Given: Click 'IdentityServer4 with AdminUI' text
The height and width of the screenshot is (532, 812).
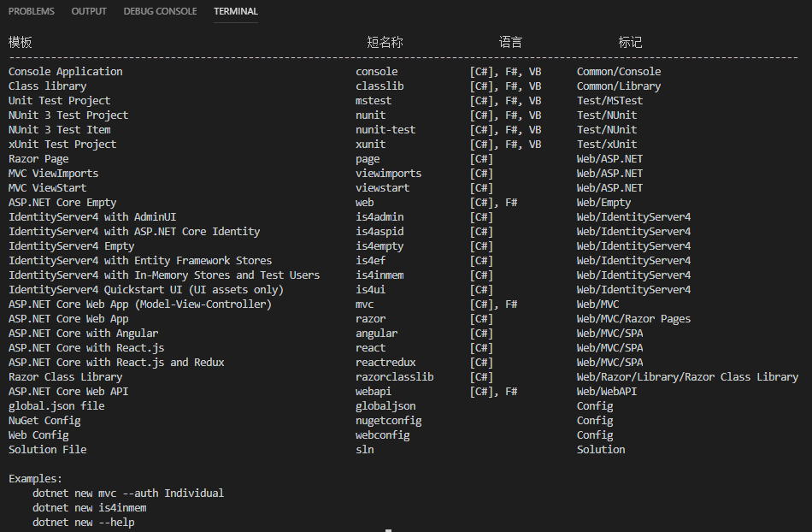Looking at the screenshot, I should pos(92,216).
